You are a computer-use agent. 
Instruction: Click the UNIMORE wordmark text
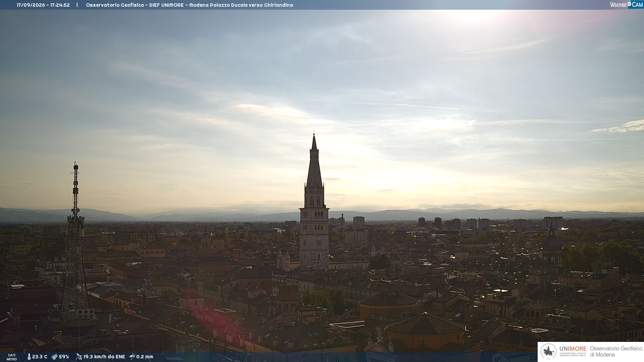pyautogui.click(x=573, y=349)
